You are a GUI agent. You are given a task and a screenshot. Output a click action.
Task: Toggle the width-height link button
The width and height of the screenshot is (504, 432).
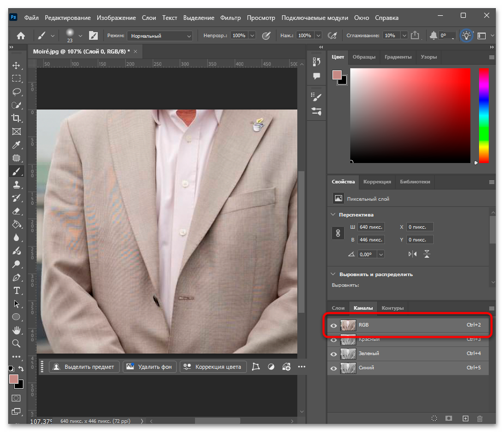point(338,233)
